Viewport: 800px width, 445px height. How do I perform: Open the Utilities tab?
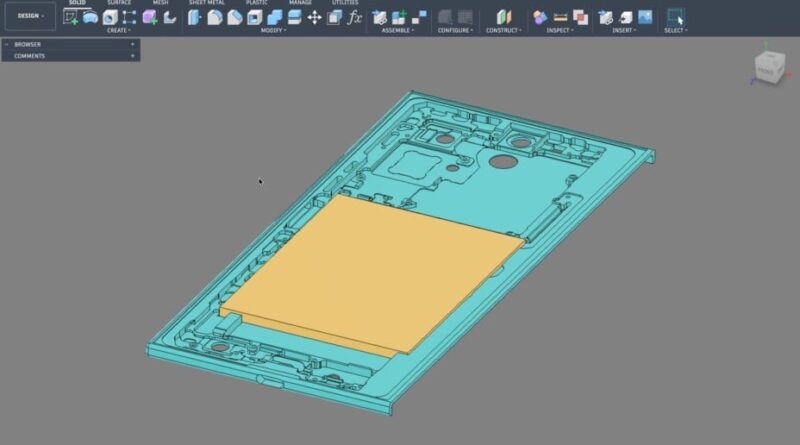[344, 3]
